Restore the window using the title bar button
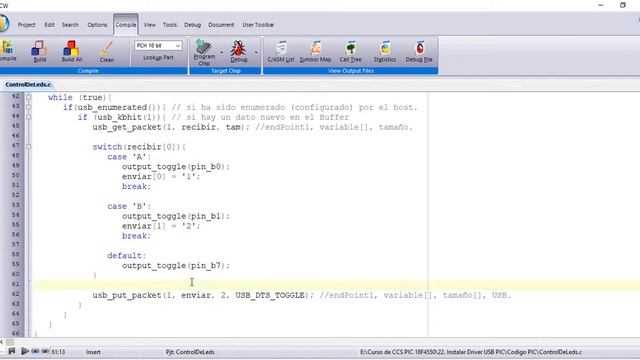640x360 pixels. click(622, 5)
